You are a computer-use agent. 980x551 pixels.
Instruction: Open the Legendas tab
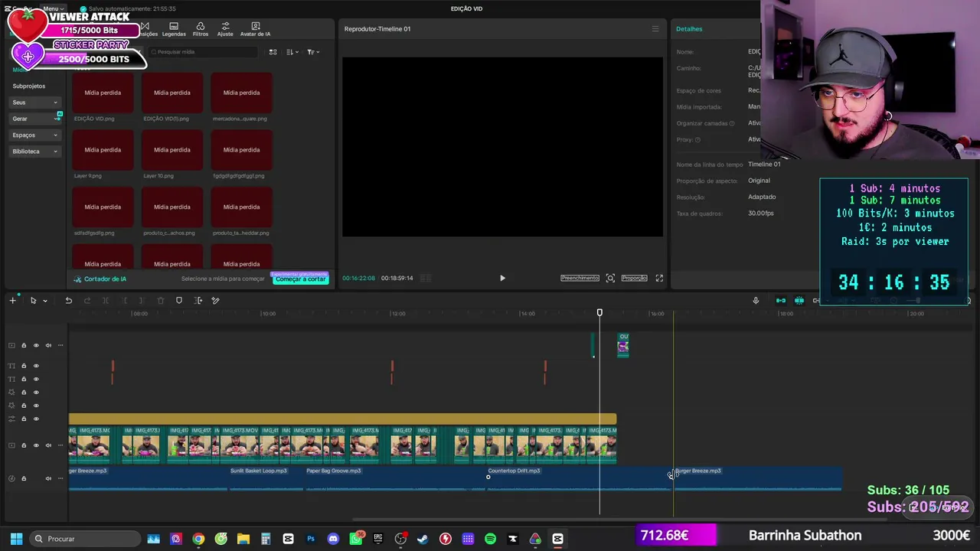coord(174,29)
